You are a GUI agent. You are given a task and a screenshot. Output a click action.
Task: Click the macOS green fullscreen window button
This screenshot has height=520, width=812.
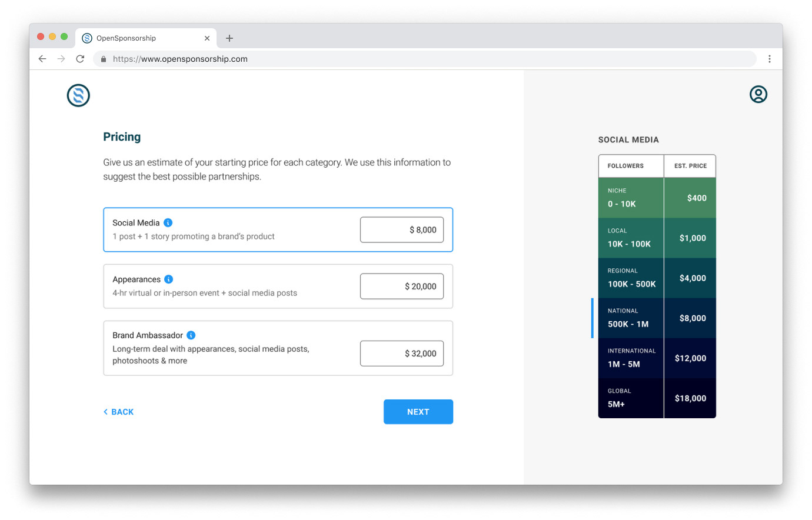coord(64,36)
